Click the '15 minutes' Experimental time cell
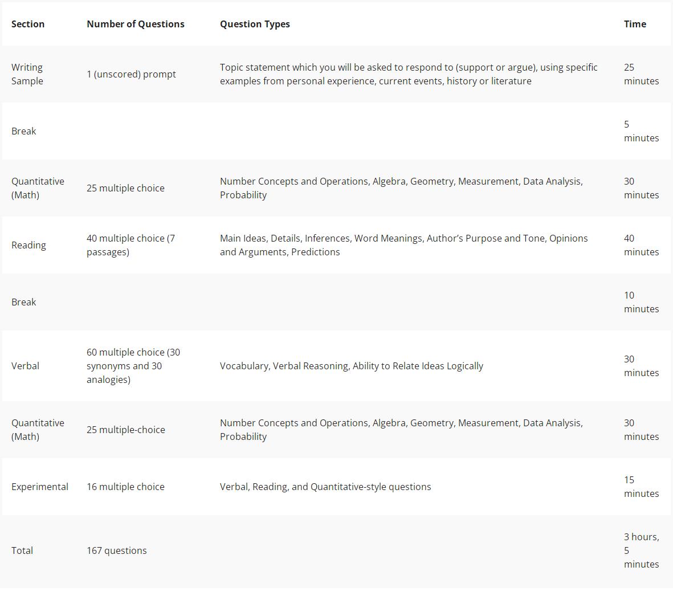Image resolution: width=673 pixels, height=616 pixels. [641, 487]
